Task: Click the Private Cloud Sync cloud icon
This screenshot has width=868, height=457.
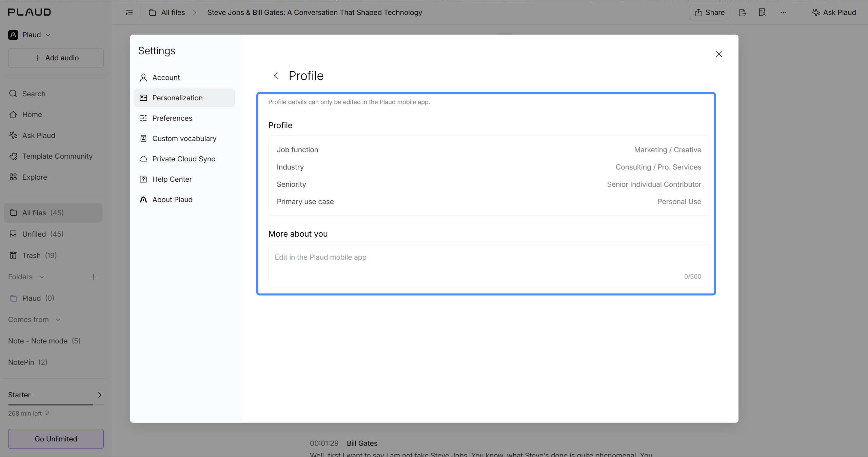Action: (x=143, y=159)
